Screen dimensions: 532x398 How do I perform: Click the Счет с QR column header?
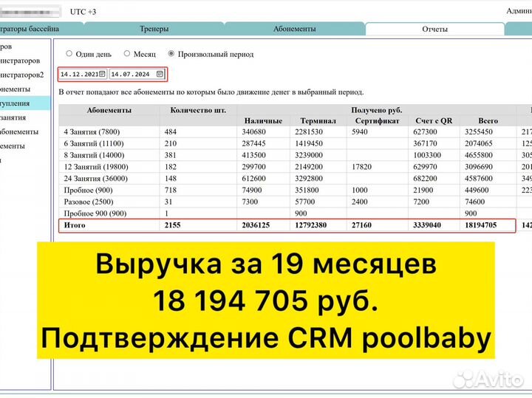click(x=434, y=121)
